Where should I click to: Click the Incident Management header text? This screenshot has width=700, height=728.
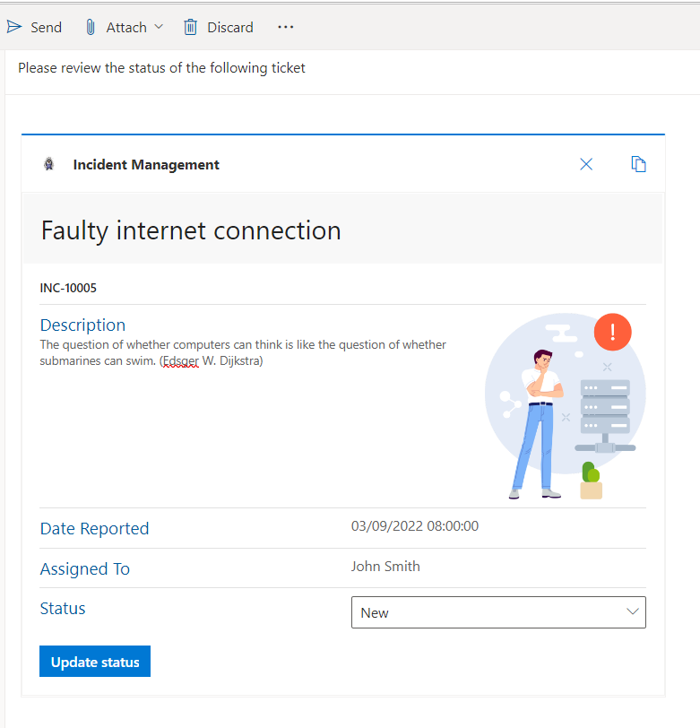tap(146, 164)
